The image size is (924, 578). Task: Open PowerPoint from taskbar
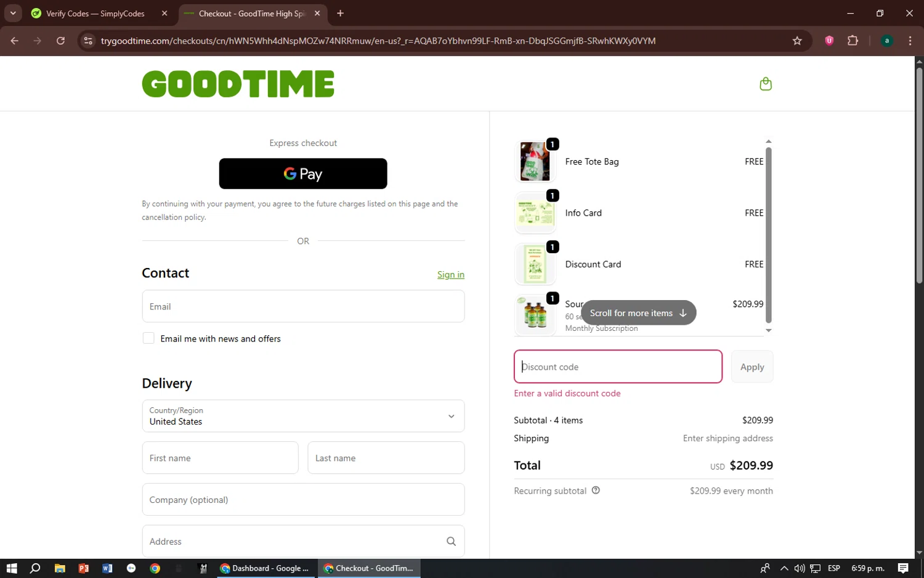click(84, 568)
